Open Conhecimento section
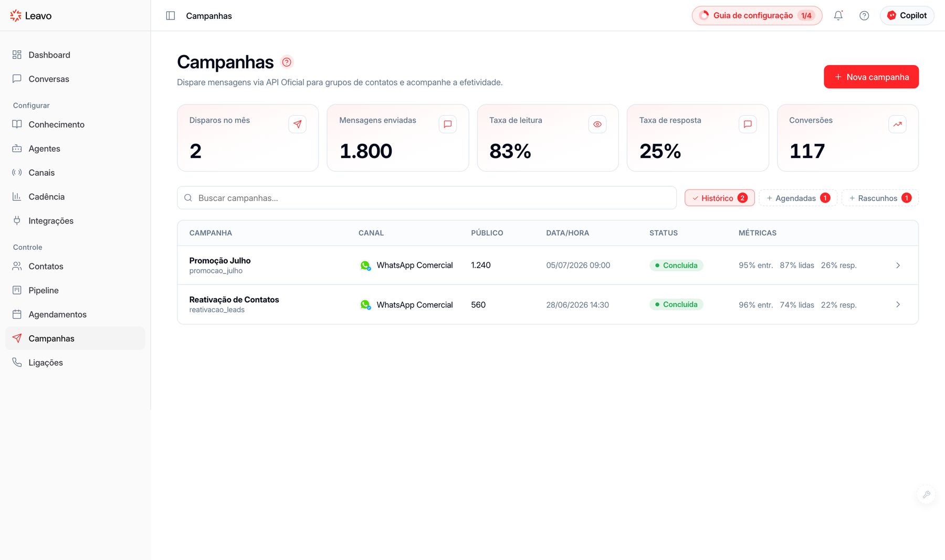945x560 pixels. (75, 124)
